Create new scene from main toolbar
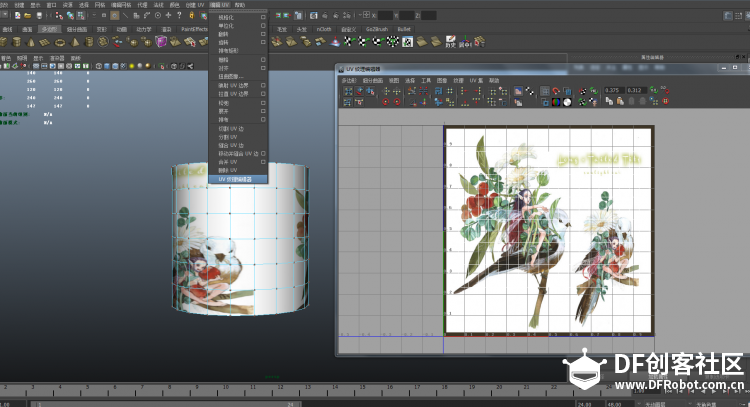The width and height of the screenshot is (750, 407). (18, 16)
